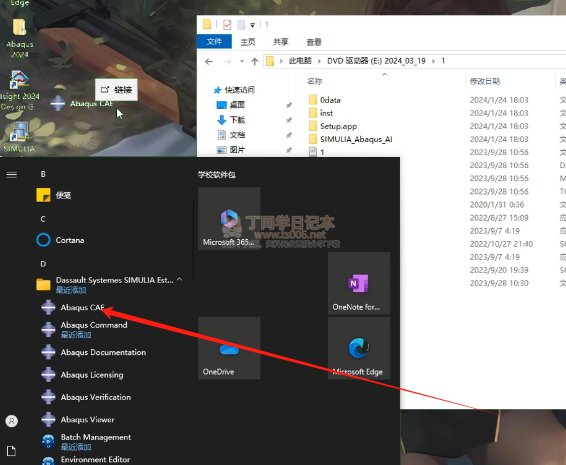Open Abaqus CAE in the Start menu
Image resolution: width=566 pixels, height=465 pixels.
coord(82,308)
